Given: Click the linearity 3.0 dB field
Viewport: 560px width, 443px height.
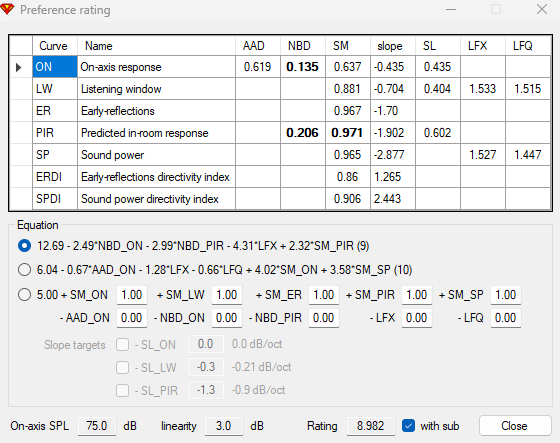Looking at the screenshot, I should tap(224, 426).
